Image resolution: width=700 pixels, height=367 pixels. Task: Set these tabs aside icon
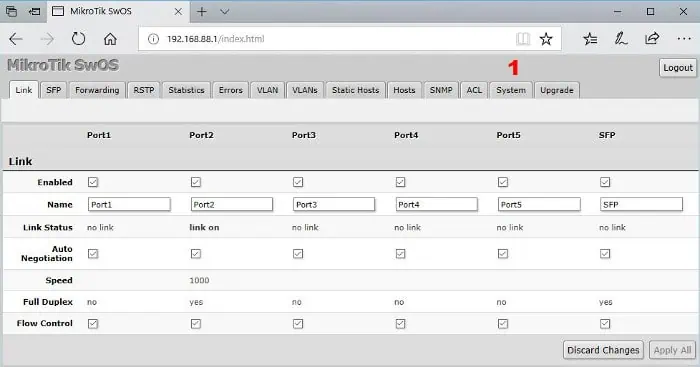tap(34, 12)
